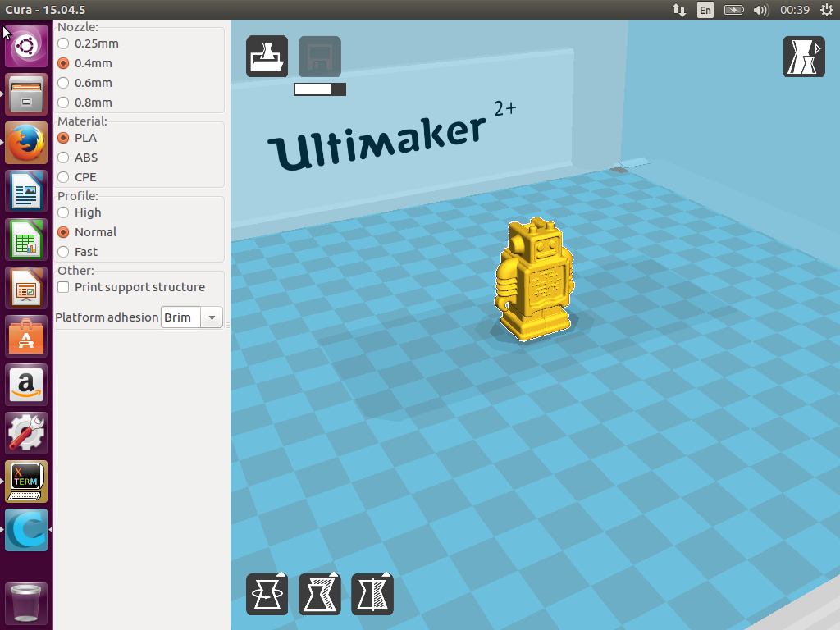
Task: Open the sound volume indicator
Action: tap(760, 10)
